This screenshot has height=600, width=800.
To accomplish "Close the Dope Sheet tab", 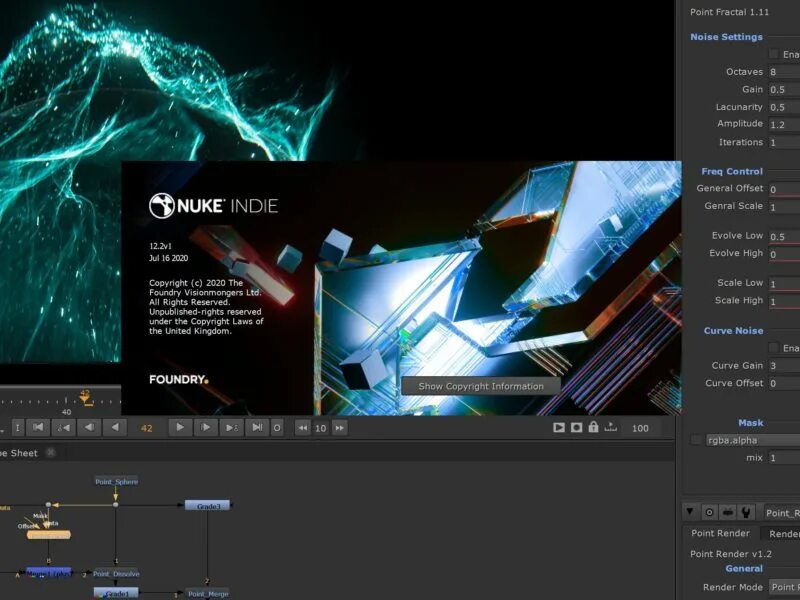I will pos(51,453).
